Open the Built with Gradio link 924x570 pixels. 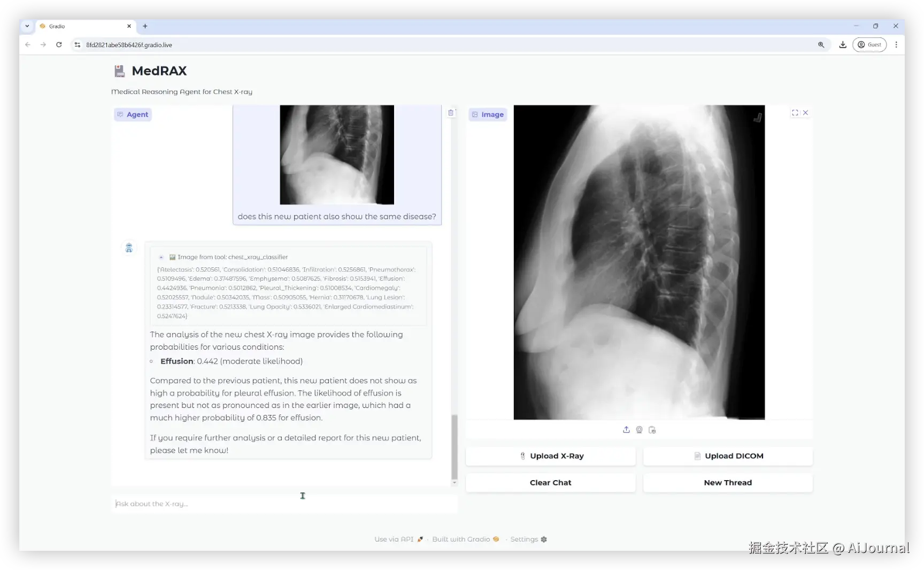click(465, 540)
